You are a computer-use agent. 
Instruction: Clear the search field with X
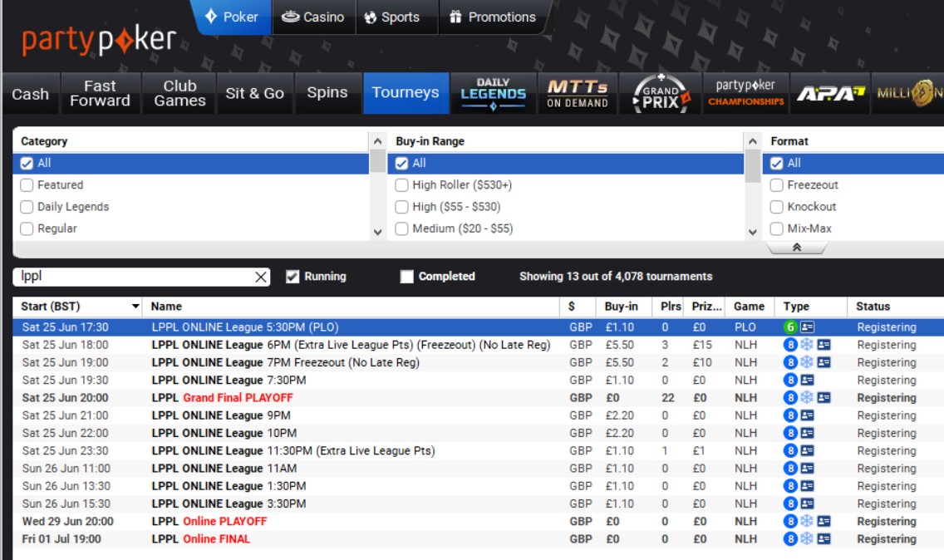[261, 277]
